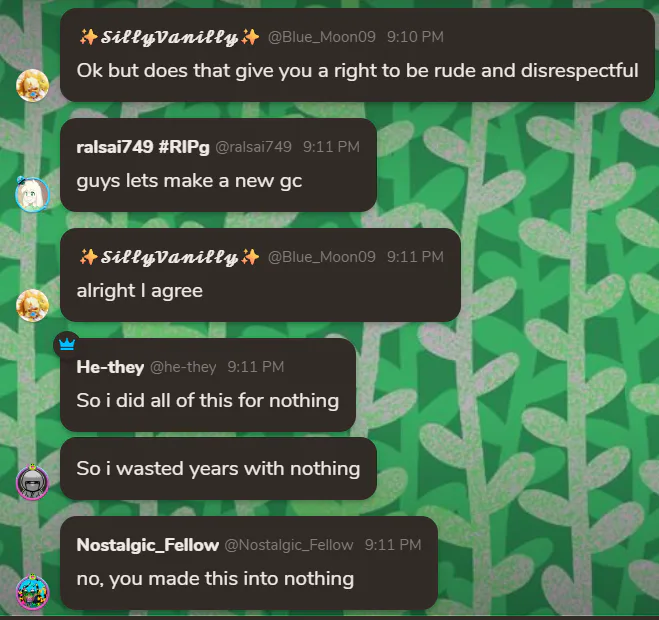
Task: Open He-they's round profile avatar
Action: (x=32, y=482)
